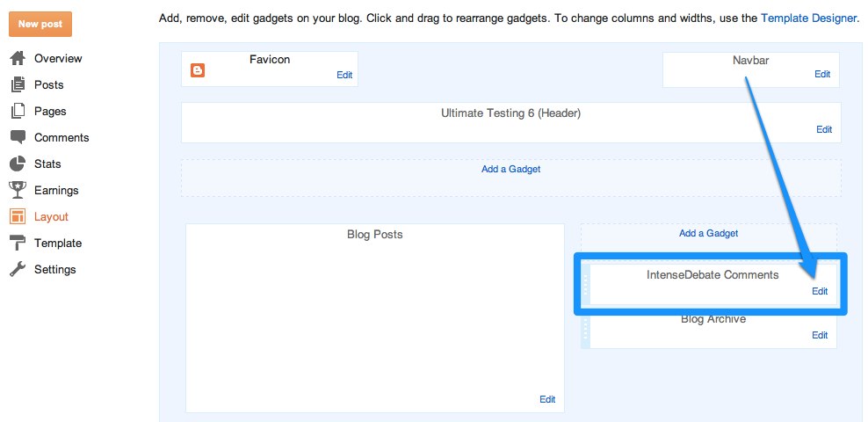Add a Gadget in the sidebar column
The image size is (868, 422).
(x=708, y=234)
